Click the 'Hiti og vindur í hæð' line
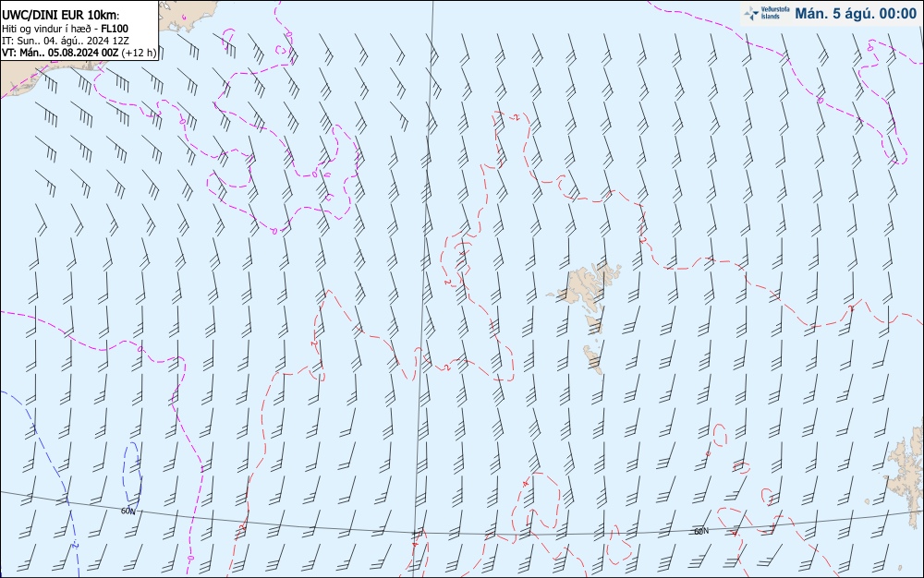Viewport: 924px width, 578px height. (x=46, y=29)
